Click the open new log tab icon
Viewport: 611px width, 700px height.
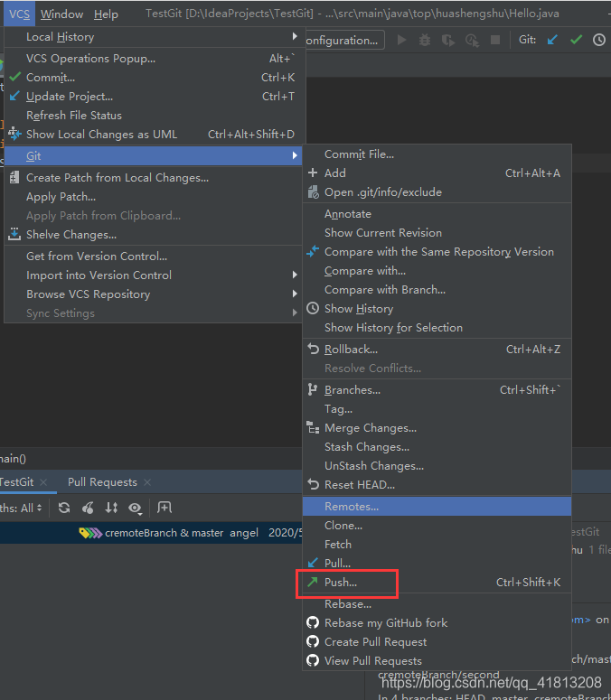[x=164, y=507]
